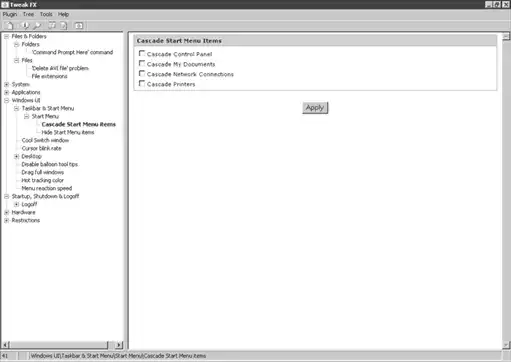Click the tree view toolbar icon

click(x=52, y=26)
